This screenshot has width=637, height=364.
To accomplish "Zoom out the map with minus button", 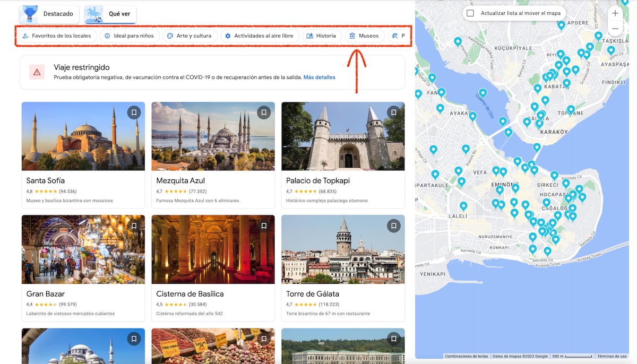I will click(615, 28).
